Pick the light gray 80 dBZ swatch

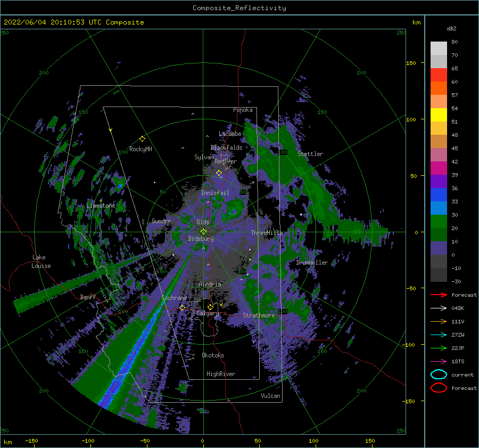click(x=439, y=48)
